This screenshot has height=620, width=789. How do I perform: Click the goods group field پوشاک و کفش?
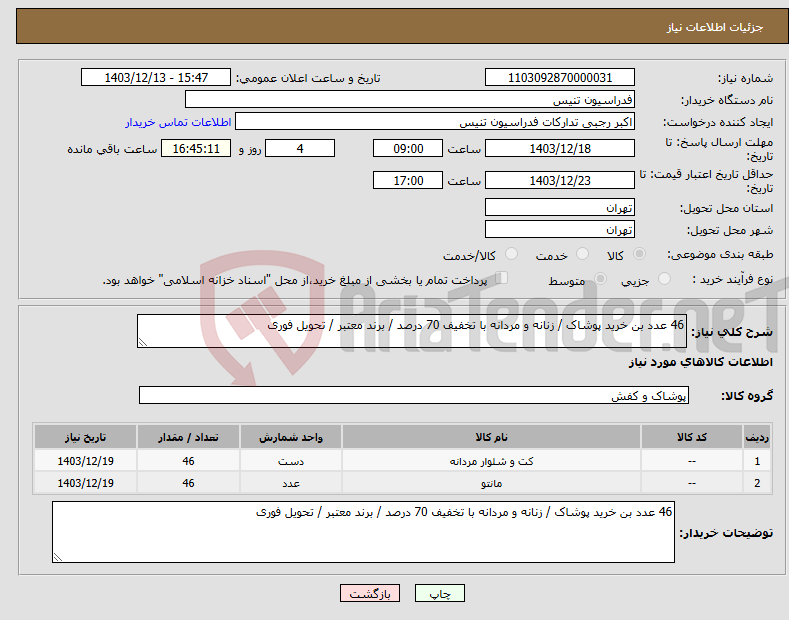pyautogui.click(x=414, y=396)
